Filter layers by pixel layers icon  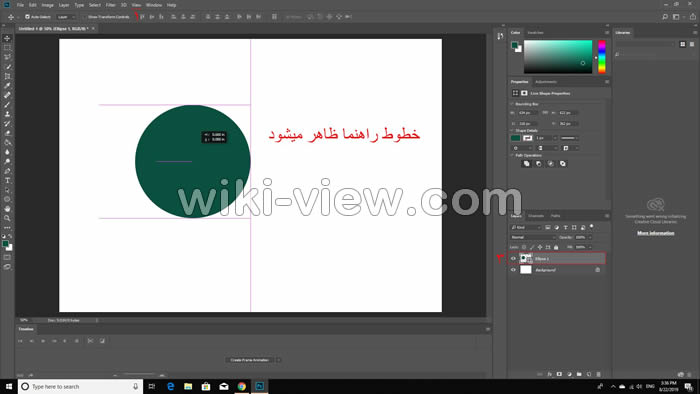coord(548,228)
